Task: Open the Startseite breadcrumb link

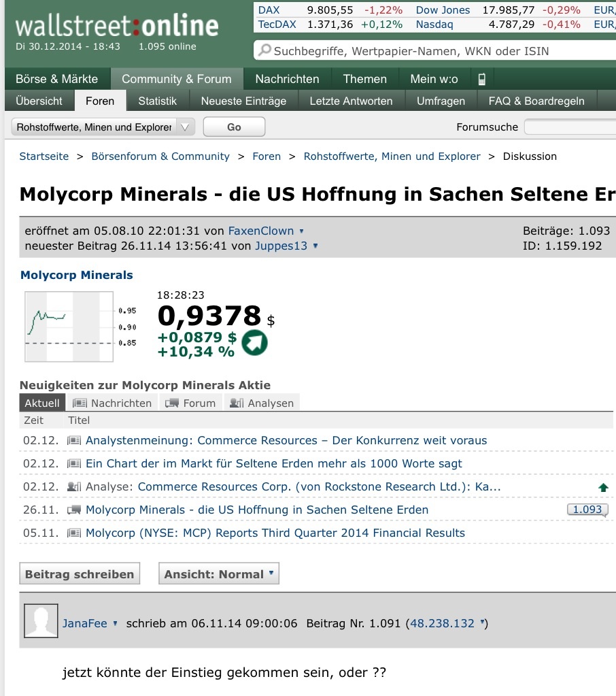Action: [x=44, y=156]
